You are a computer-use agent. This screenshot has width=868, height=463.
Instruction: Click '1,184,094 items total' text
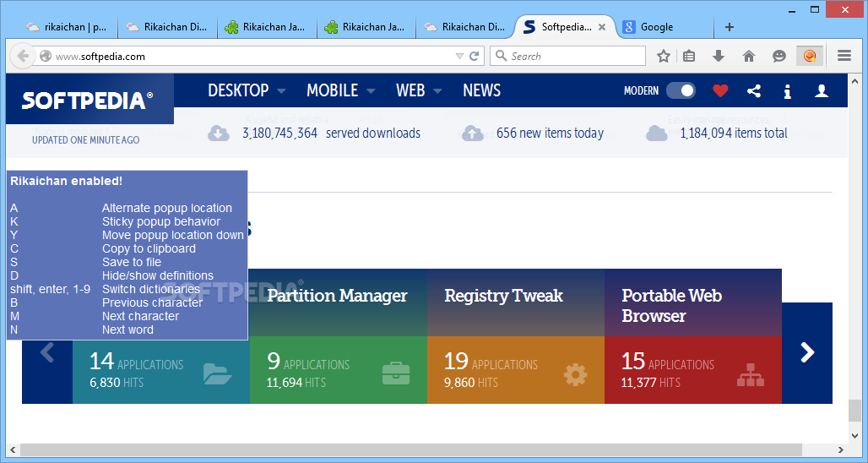(x=734, y=133)
